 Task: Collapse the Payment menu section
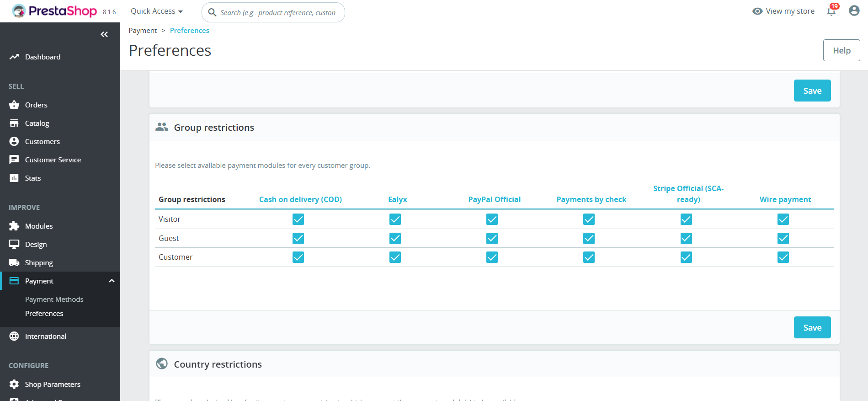pyautogui.click(x=112, y=281)
